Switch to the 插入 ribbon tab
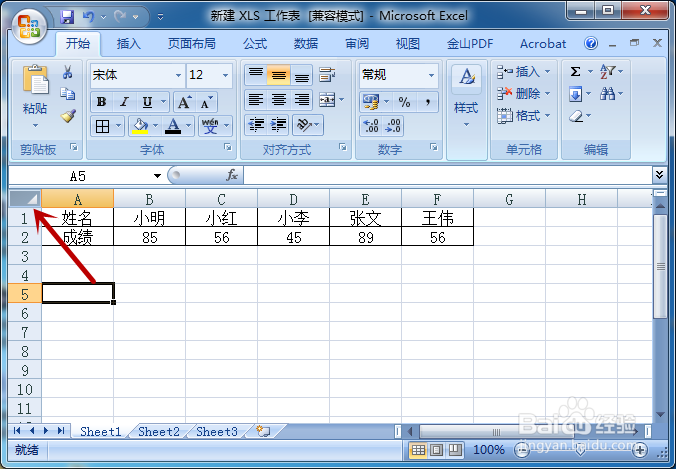676x469 pixels. tap(128, 44)
